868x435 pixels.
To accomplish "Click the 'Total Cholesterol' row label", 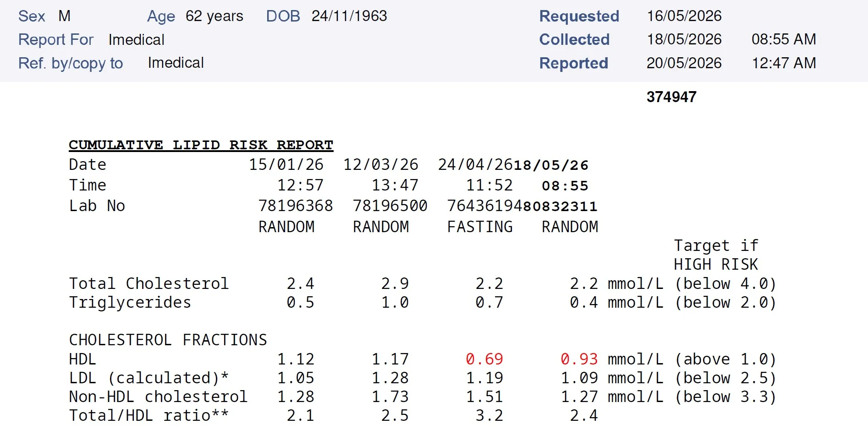I will coord(149,284).
